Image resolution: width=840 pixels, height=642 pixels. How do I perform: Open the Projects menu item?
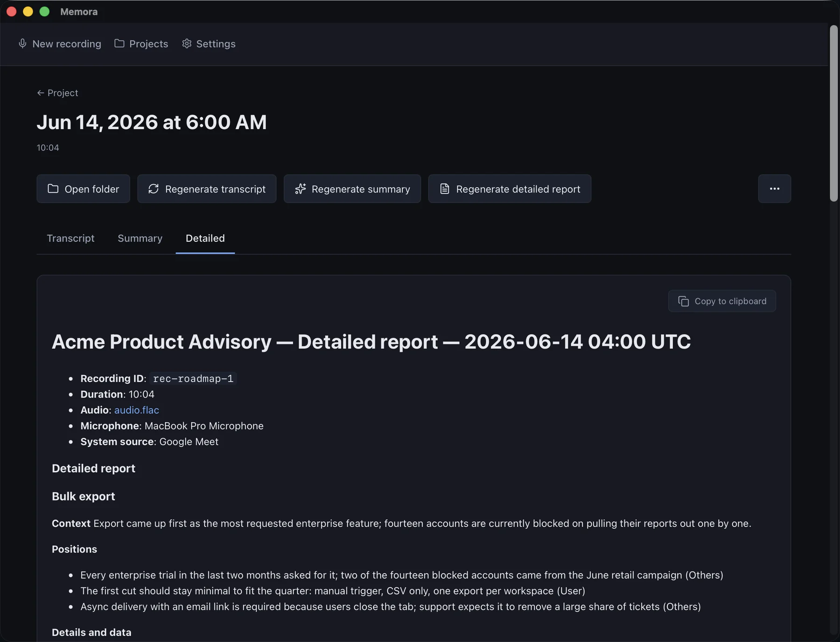pos(141,44)
